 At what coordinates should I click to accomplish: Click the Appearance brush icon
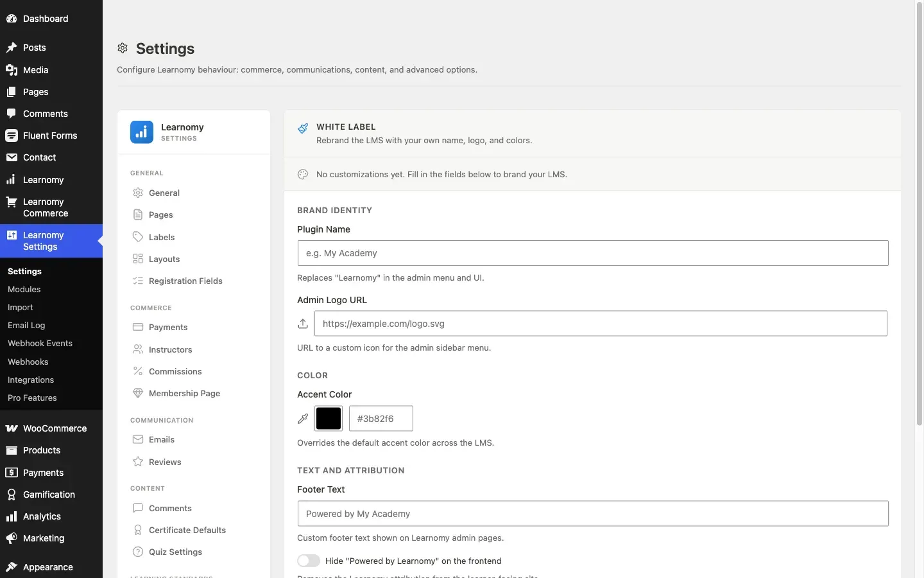(x=12, y=567)
